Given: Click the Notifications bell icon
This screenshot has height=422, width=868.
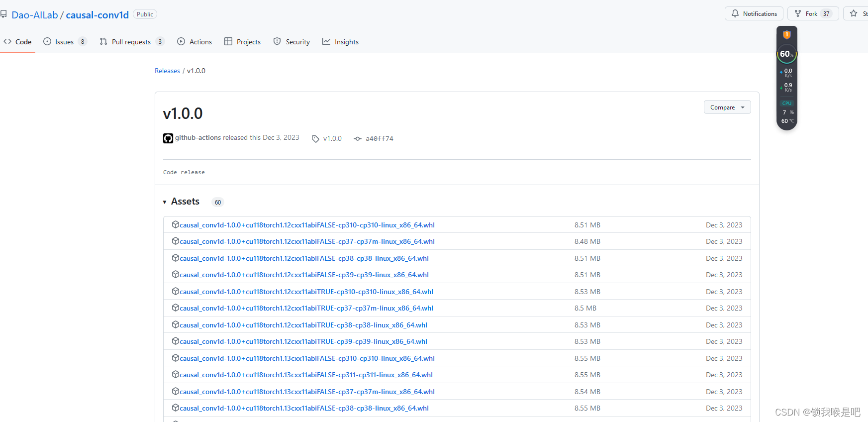Looking at the screenshot, I should (735, 13).
